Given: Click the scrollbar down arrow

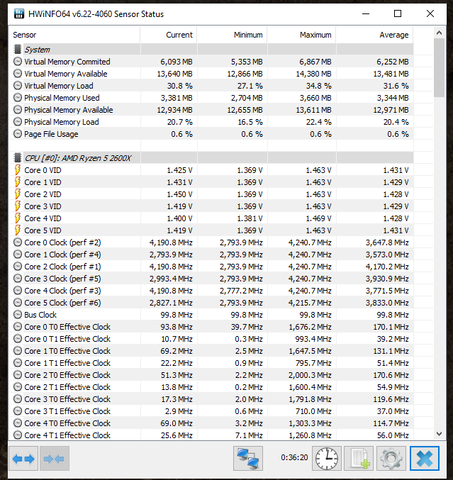Looking at the screenshot, I should tap(439, 434).
